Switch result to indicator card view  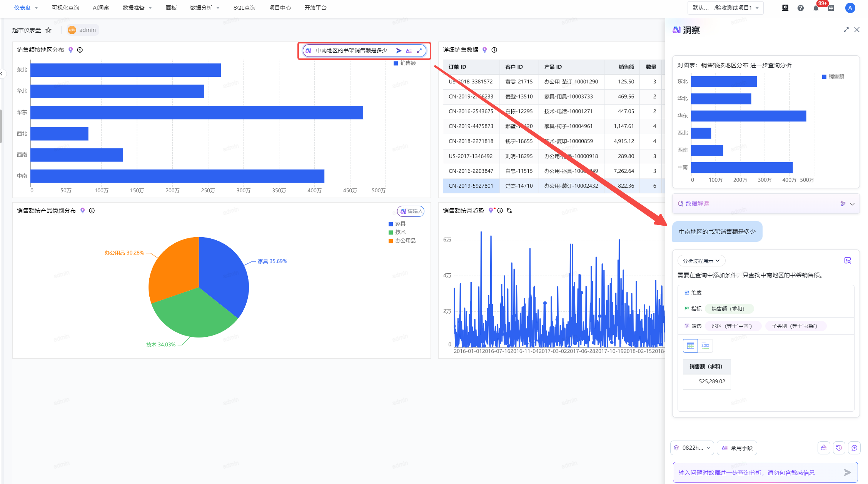(705, 346)
